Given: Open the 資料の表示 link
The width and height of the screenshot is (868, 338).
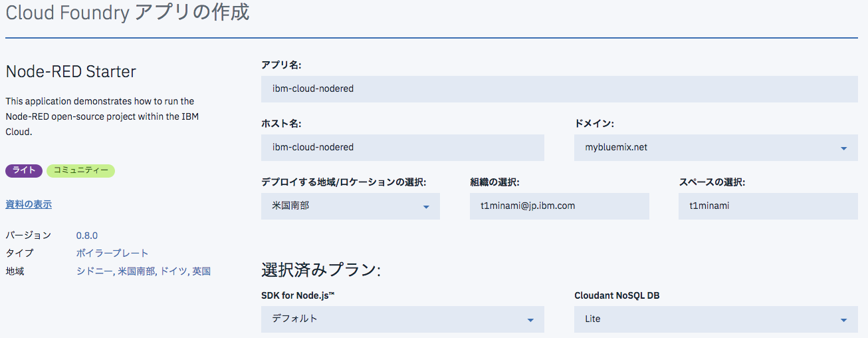Looking at the screenshot, I should (x=29, y=204).
